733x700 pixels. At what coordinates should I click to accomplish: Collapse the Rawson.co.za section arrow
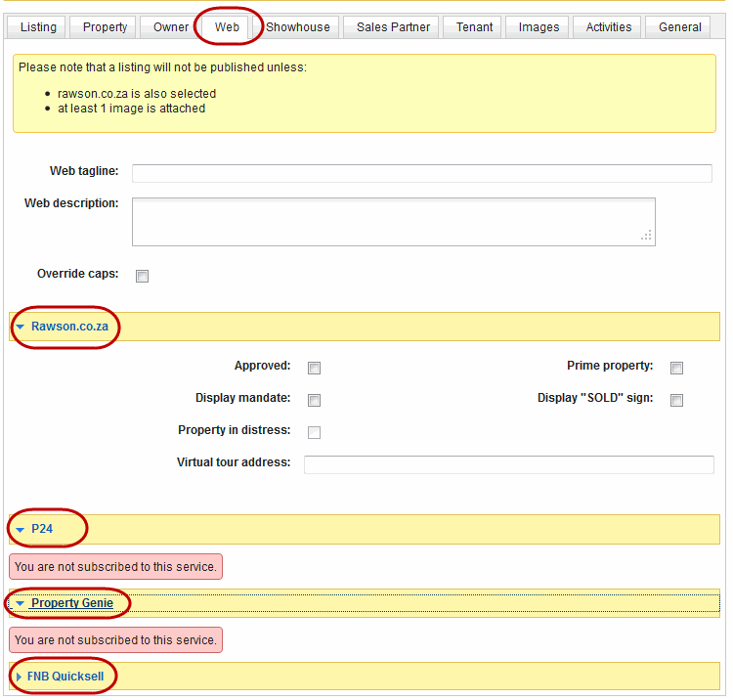click(x=22, y=327)
